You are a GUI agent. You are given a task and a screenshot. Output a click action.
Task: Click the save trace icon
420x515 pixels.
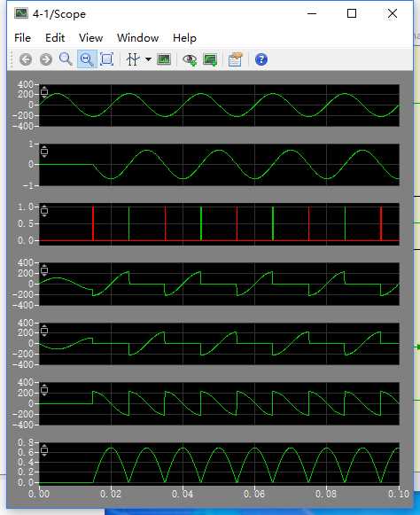click(210, 59)
